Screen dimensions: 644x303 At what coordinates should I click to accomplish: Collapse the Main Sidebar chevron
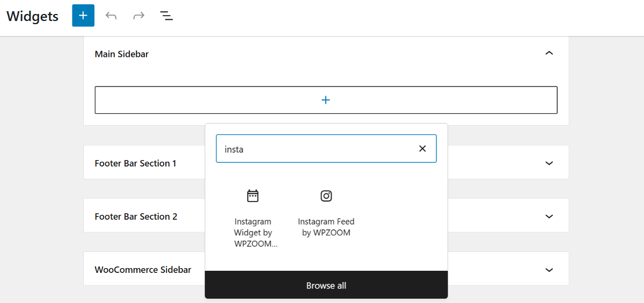[548, 53]
